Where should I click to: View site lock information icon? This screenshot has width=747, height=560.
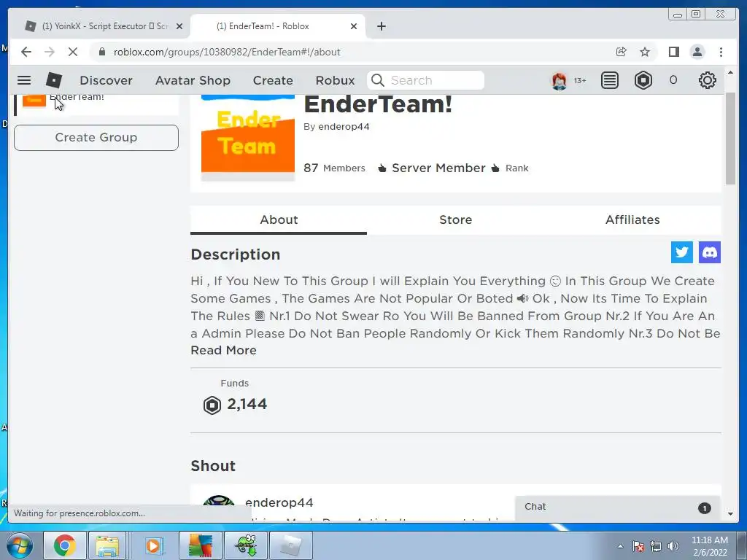point(101,52)
